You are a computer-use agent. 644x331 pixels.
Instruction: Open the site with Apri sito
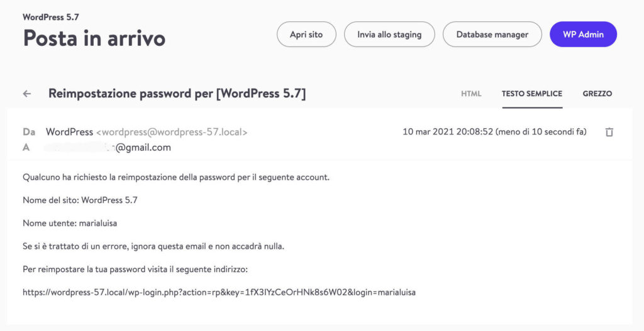[x=306, y=35]
